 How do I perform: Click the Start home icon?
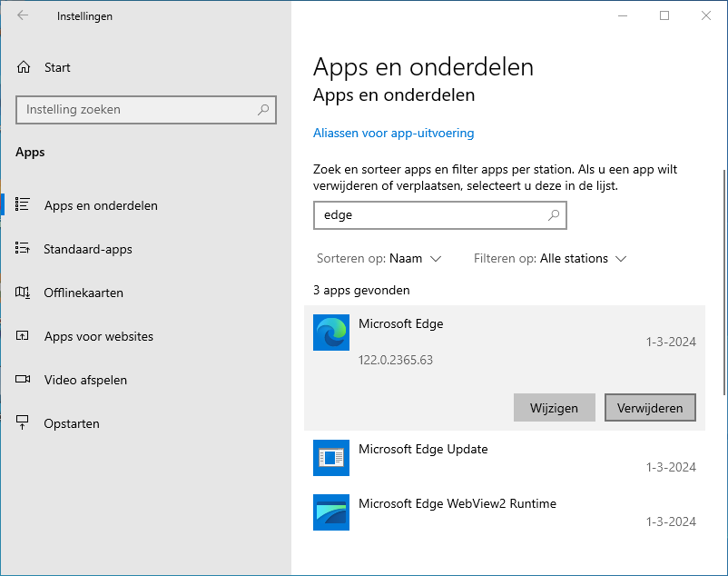click(x=24, y=67)
